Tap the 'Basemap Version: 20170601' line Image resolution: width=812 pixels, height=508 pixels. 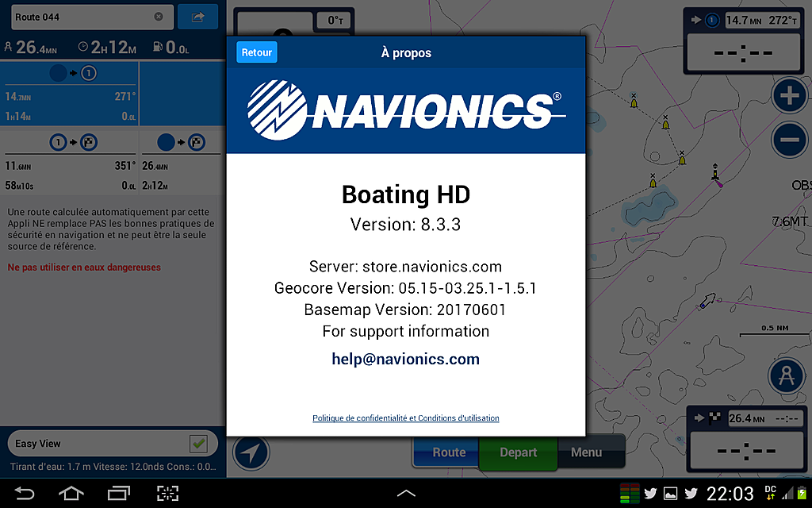(x=405, y=310)
